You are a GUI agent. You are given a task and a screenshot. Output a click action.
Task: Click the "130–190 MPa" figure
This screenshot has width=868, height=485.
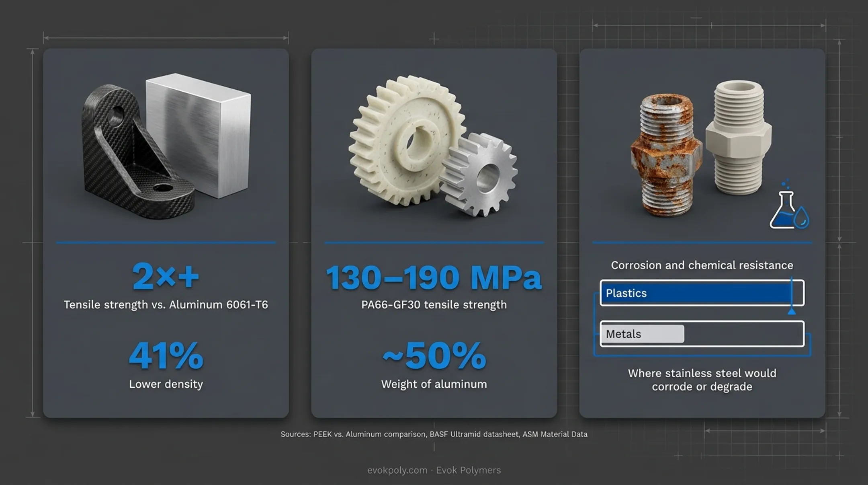434,277
